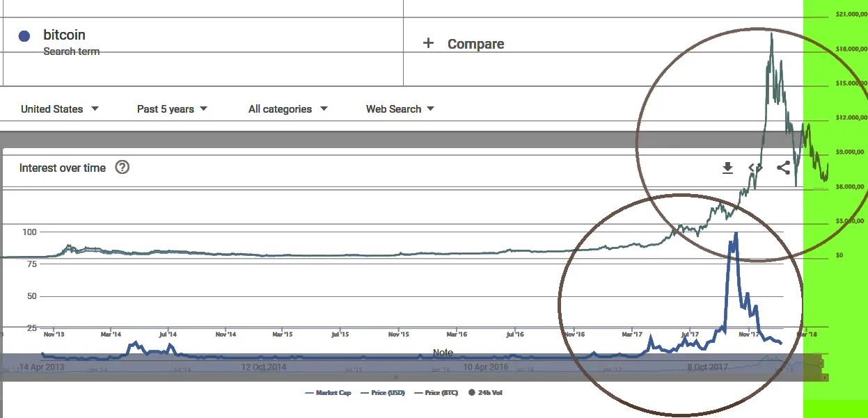Click the $18.000,00 price axis label
This screenshot has width=868, height=418.
850,49
